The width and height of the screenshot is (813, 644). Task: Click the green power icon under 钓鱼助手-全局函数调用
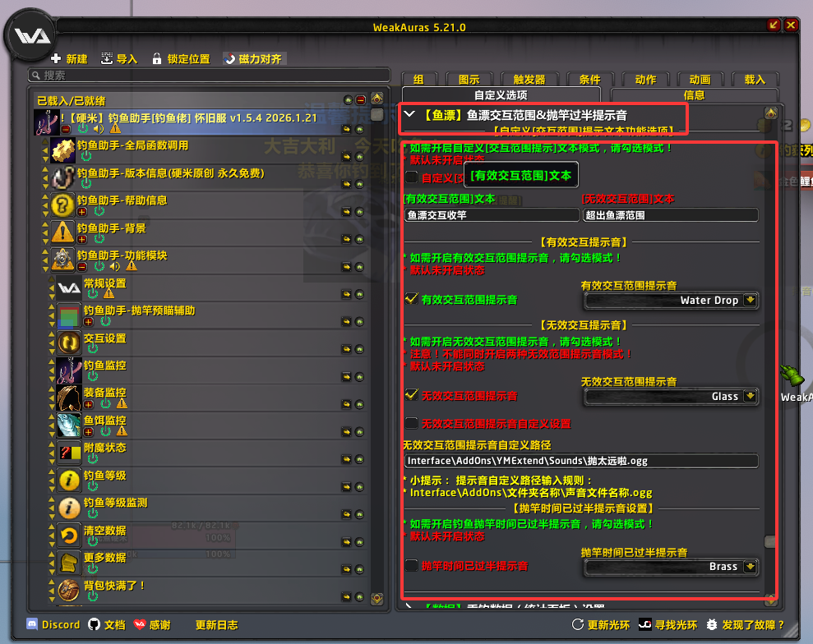86,156
